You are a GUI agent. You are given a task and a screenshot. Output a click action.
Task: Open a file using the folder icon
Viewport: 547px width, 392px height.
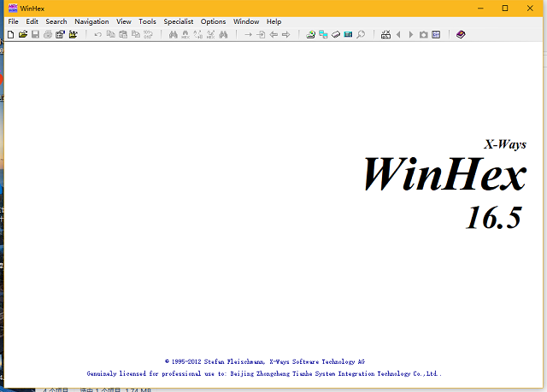pyautogui.click(x=23, y=34)
